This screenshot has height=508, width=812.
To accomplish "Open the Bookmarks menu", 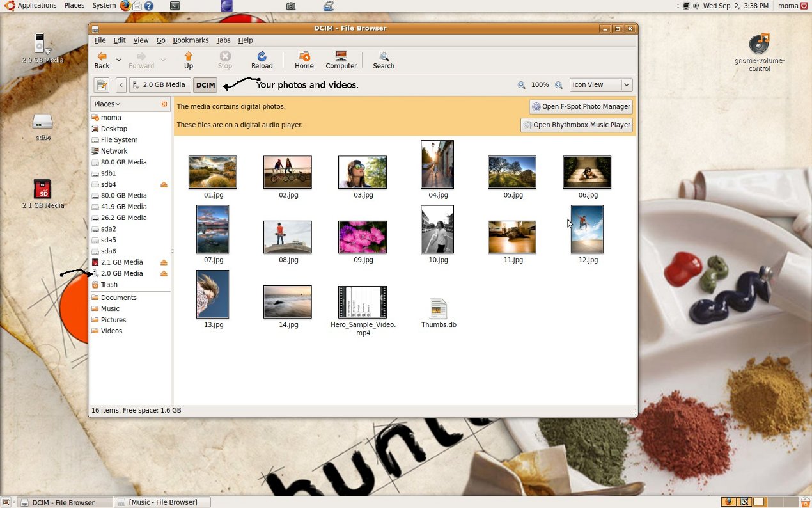I will tap(191, 40).
